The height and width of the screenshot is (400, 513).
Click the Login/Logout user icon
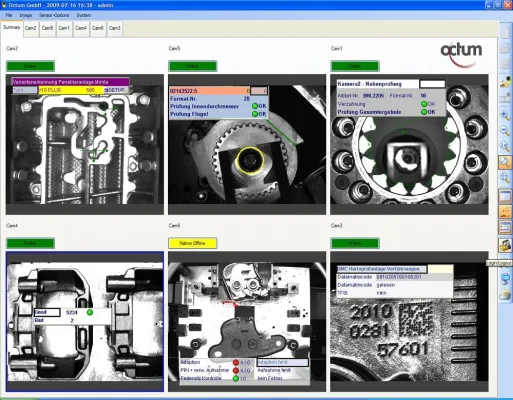(x=505, y=246)
